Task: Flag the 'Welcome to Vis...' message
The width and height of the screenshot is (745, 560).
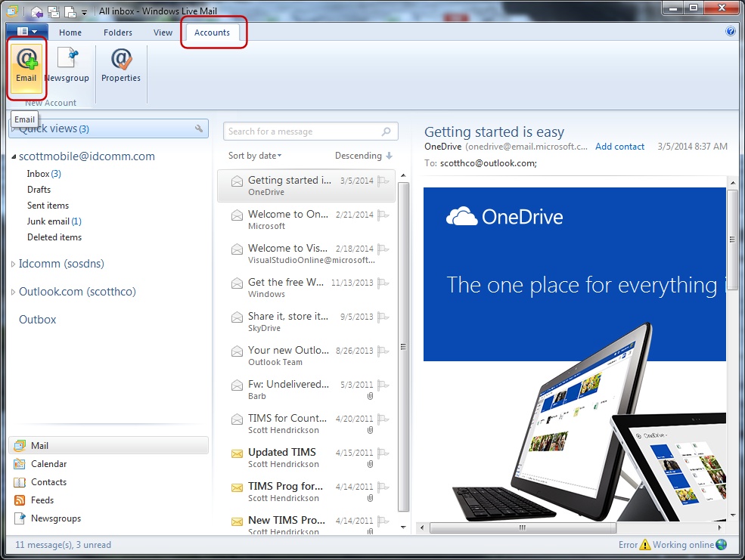Action: pyautogui.click(x=383, y=249)
